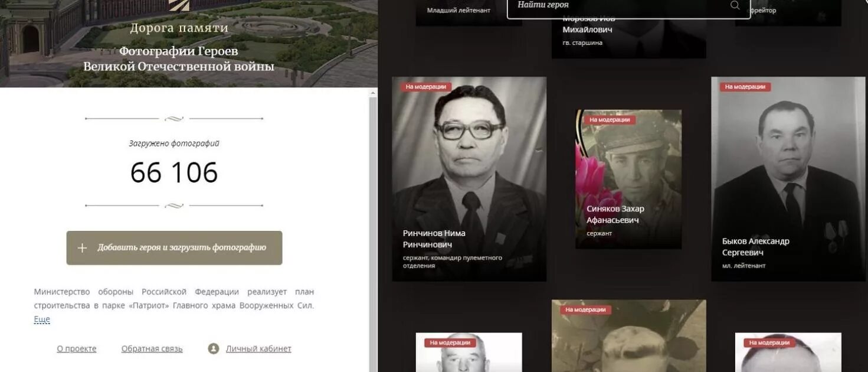Click the plus icon on add hero button

(x=83, y=248)
